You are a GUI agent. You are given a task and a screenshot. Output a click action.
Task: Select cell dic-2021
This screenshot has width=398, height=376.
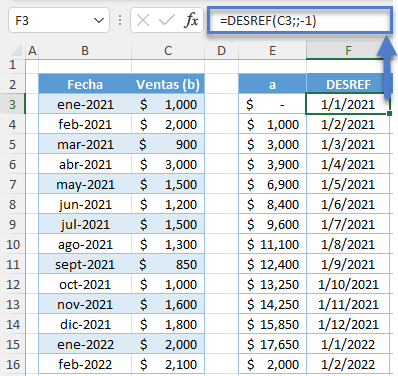[x=85, y=324]
